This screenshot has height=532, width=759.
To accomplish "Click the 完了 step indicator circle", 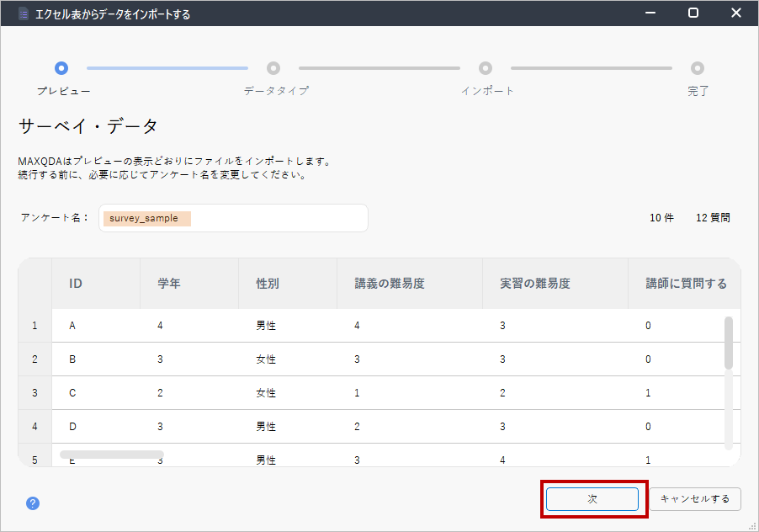I will [x=698, y=68].
